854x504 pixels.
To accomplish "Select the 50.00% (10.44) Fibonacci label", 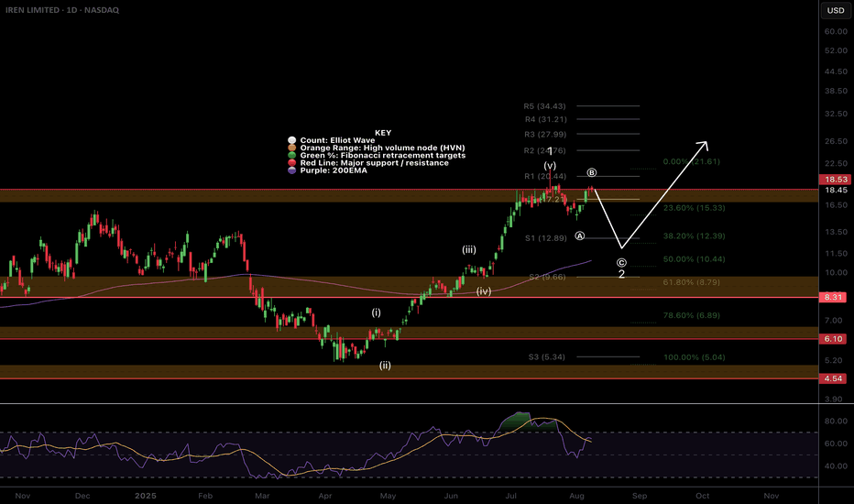I will pyautogui.click(x=694, y=258).
